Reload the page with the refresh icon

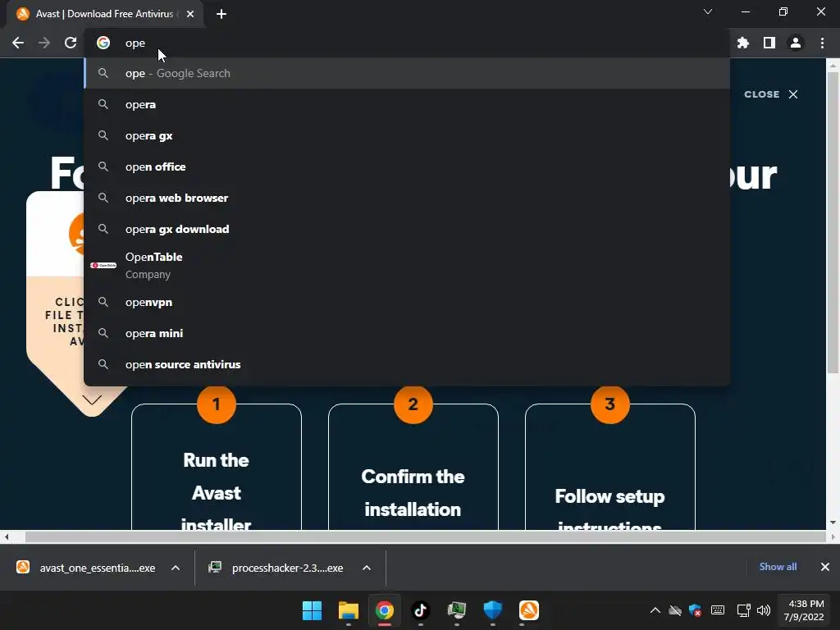coord(71,43)
